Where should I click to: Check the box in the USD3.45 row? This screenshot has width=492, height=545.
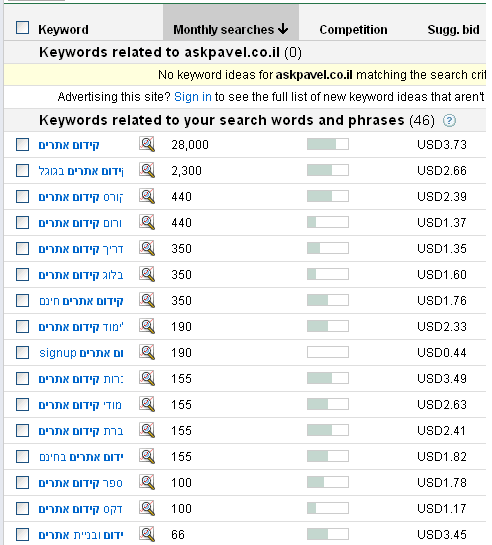[23, 535]
